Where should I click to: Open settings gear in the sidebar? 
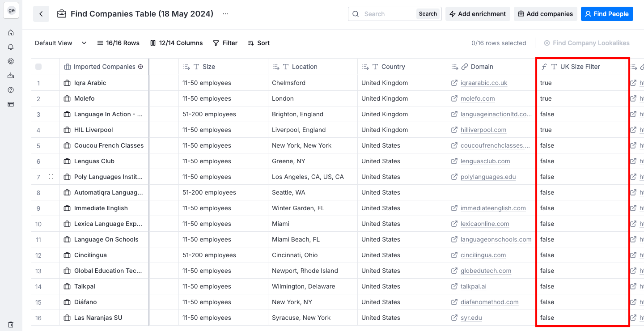[11, 61]
